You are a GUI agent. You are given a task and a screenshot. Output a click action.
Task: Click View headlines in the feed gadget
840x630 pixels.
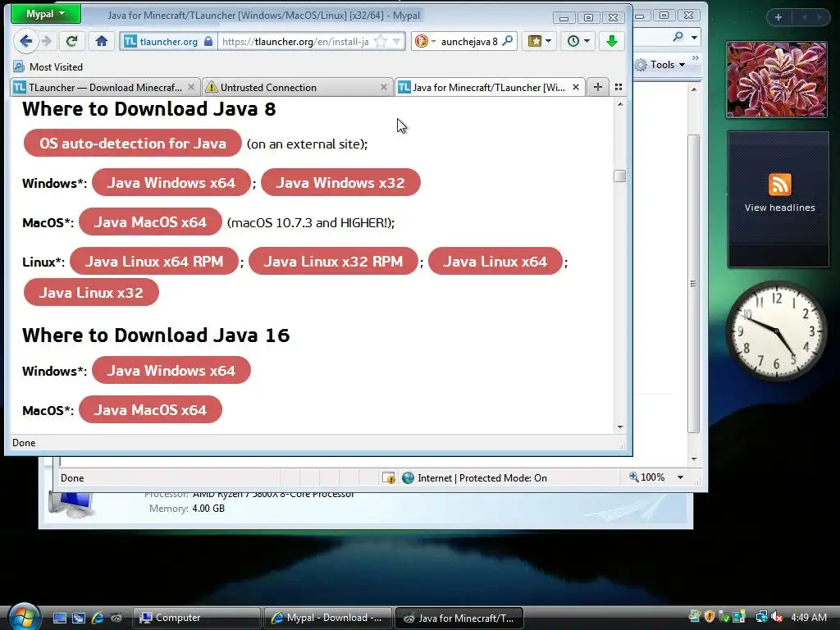click(x=779, y=208)
